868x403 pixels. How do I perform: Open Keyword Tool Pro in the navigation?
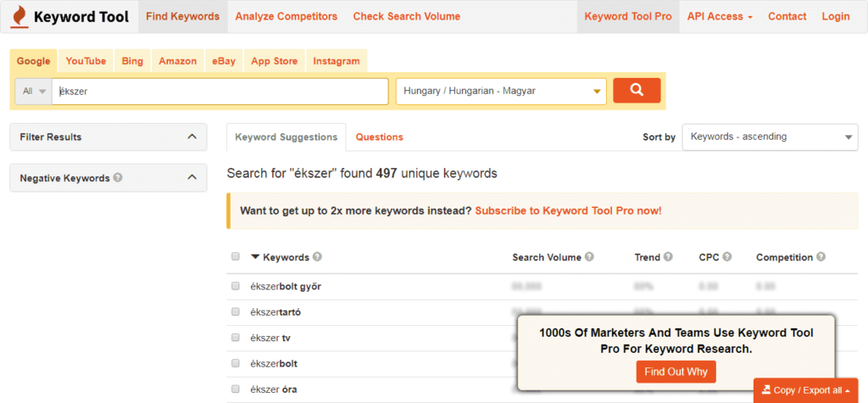(x=628, y=17)
